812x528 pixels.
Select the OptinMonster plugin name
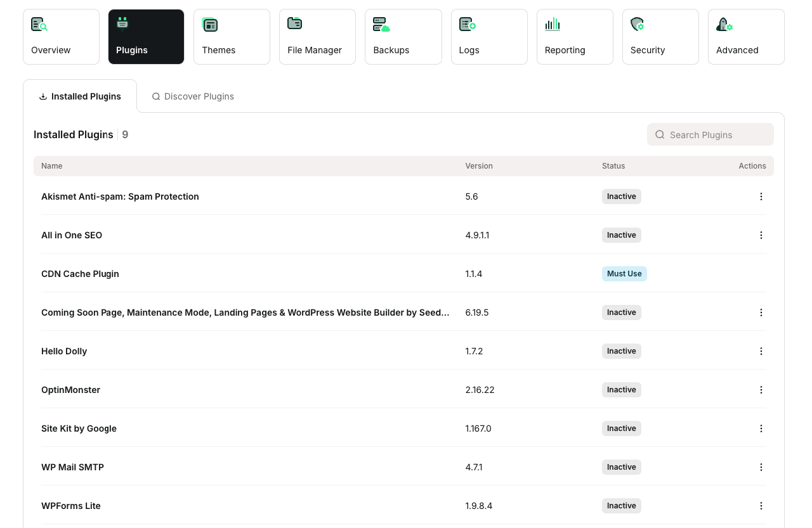[70, 390]
